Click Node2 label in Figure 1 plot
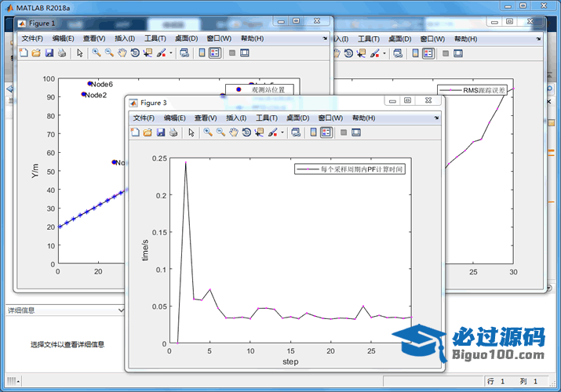561x392 pixels. point(96,95)
